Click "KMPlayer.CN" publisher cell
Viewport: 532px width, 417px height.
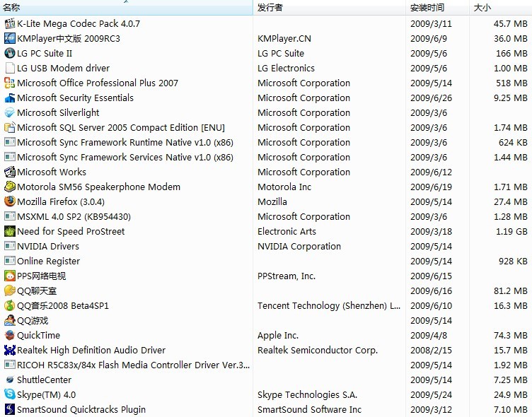click(x=284, y=38)
